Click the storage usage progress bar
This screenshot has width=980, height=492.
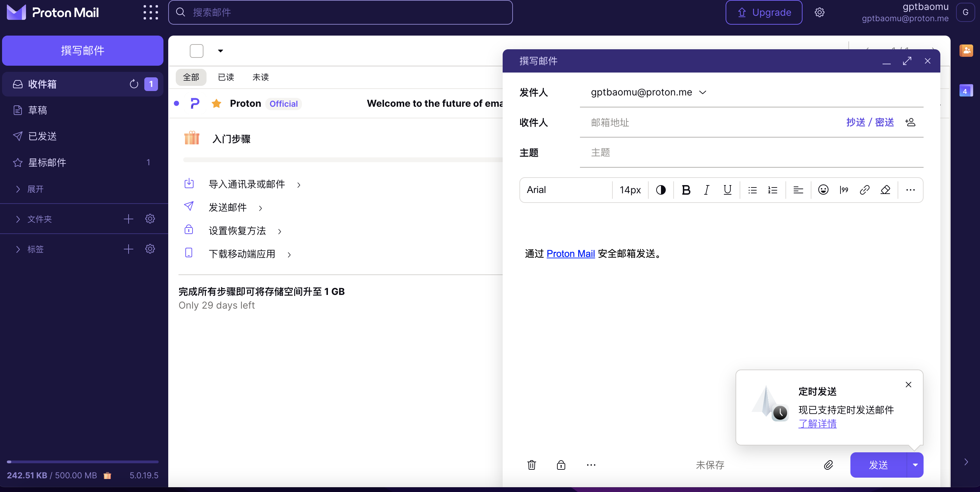tap(82, 462)
